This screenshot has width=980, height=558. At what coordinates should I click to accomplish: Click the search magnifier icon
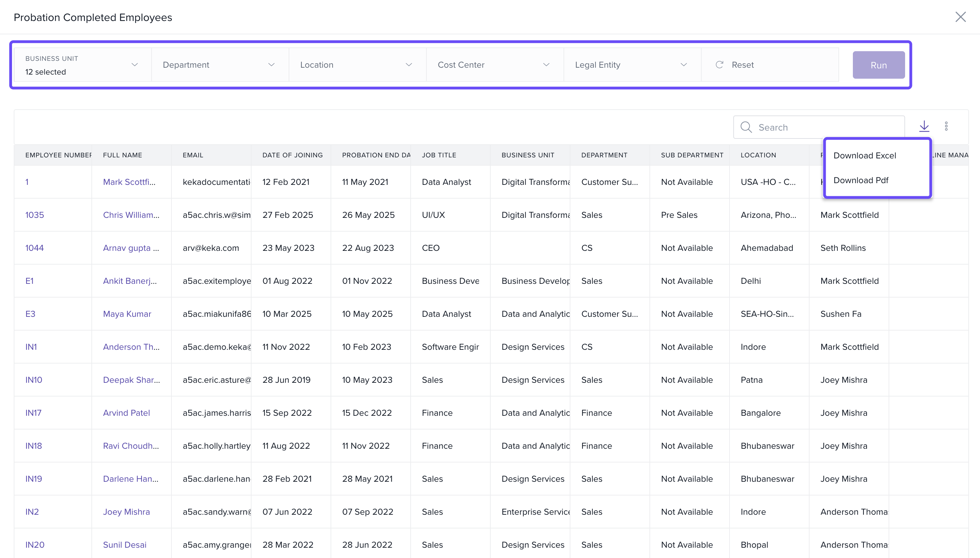point(745,127)
